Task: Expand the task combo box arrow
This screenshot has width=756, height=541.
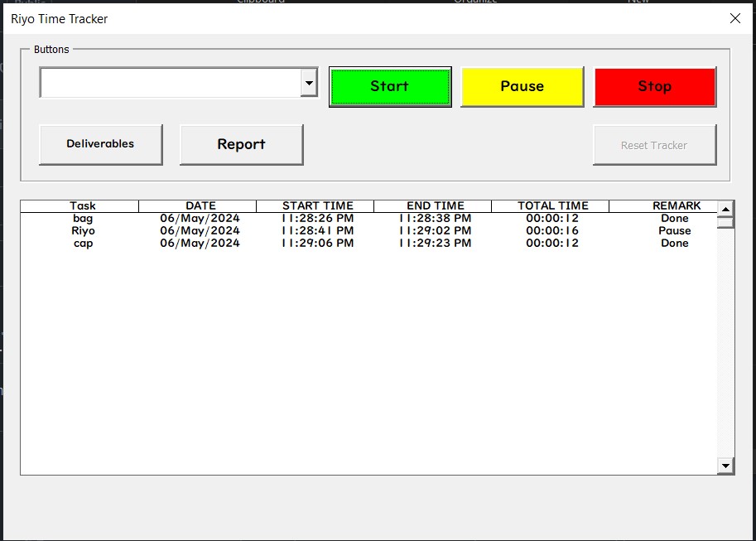Action: [309, 83]
